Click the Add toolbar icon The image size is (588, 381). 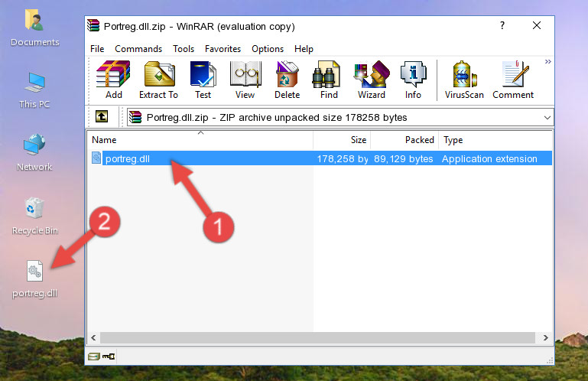[x=113, y=80]
